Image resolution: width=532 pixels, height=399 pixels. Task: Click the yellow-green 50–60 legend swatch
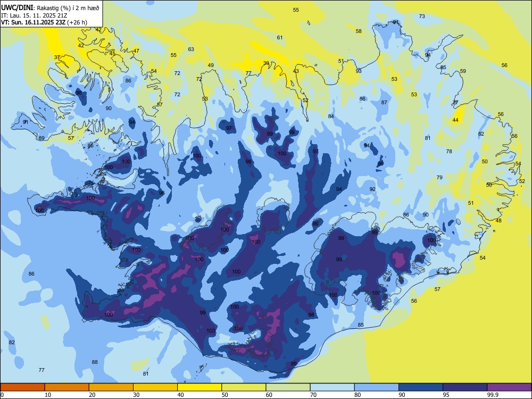tap(244, 387)
